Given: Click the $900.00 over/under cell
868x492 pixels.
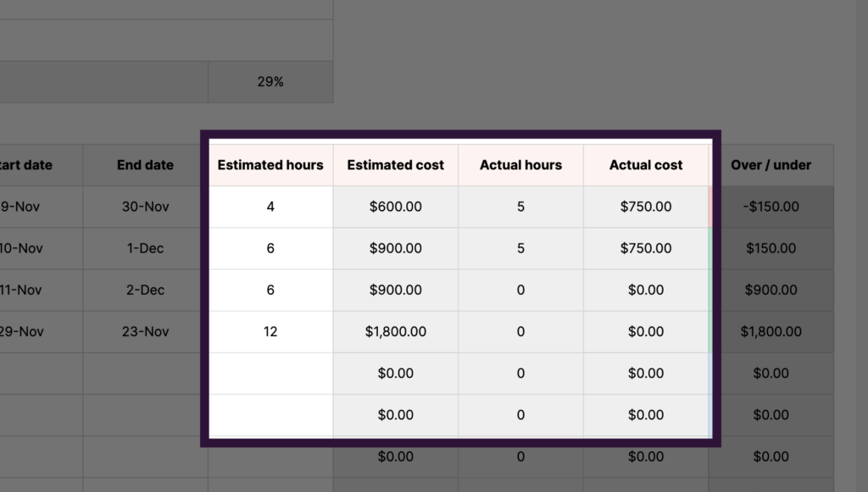Looking at the screenshot, I should 771,290.
